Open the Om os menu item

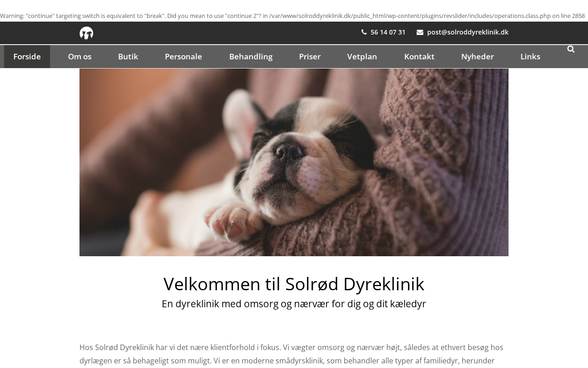tap(79, 57)
